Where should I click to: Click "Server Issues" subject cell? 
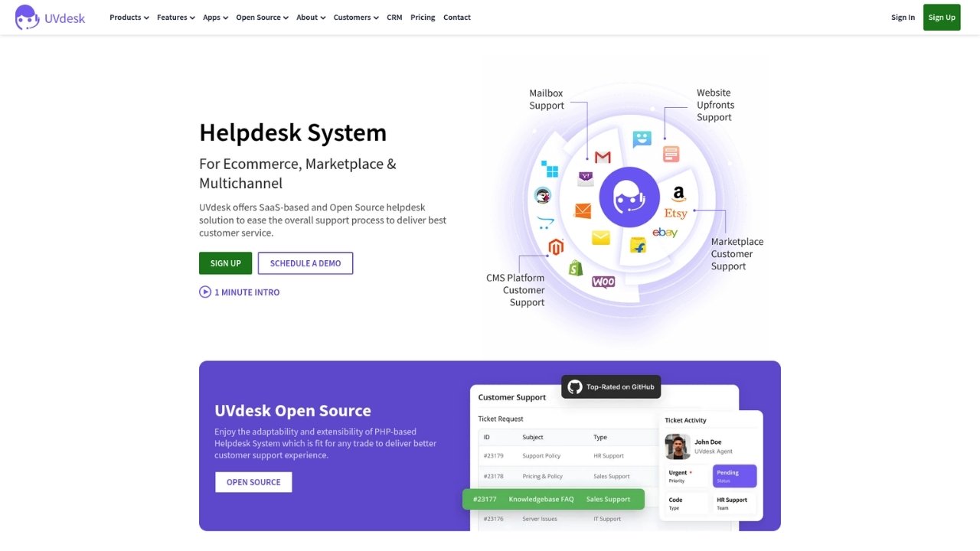(x=540, y=519)
